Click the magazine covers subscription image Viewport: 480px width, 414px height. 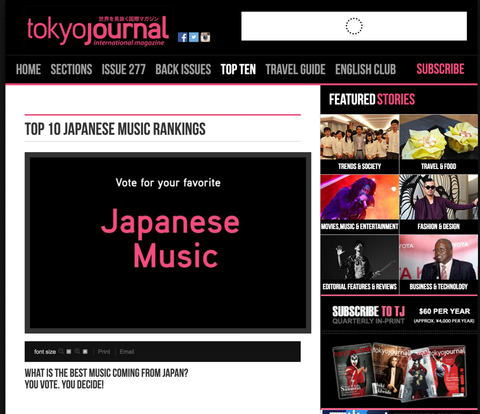[399, 371]
